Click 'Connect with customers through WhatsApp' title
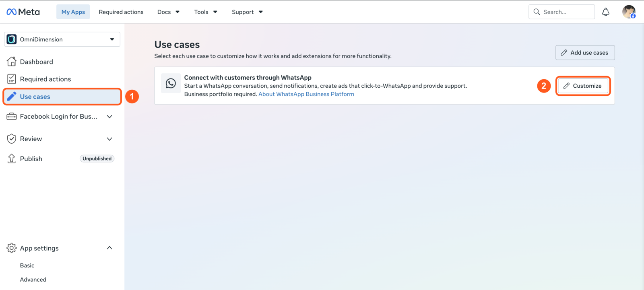This screenshot has width=644, height=290. (248, 78)
